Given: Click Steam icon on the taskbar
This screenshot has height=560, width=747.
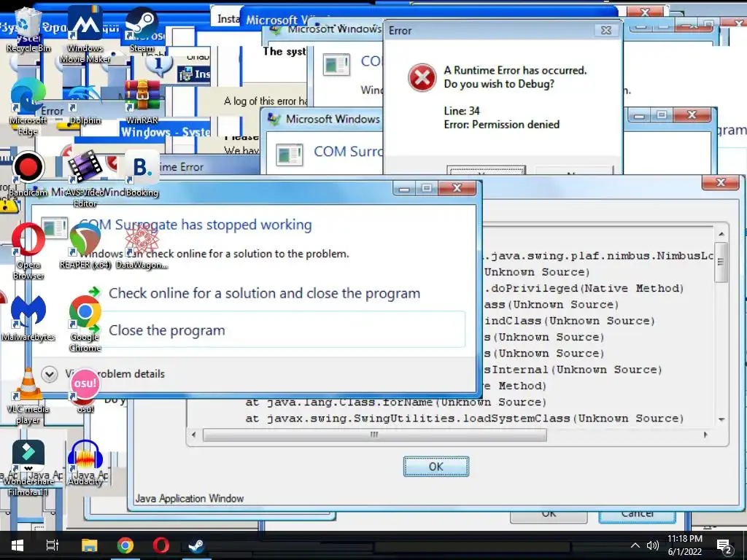Looking at the screenshot, I should coord(196,545).
